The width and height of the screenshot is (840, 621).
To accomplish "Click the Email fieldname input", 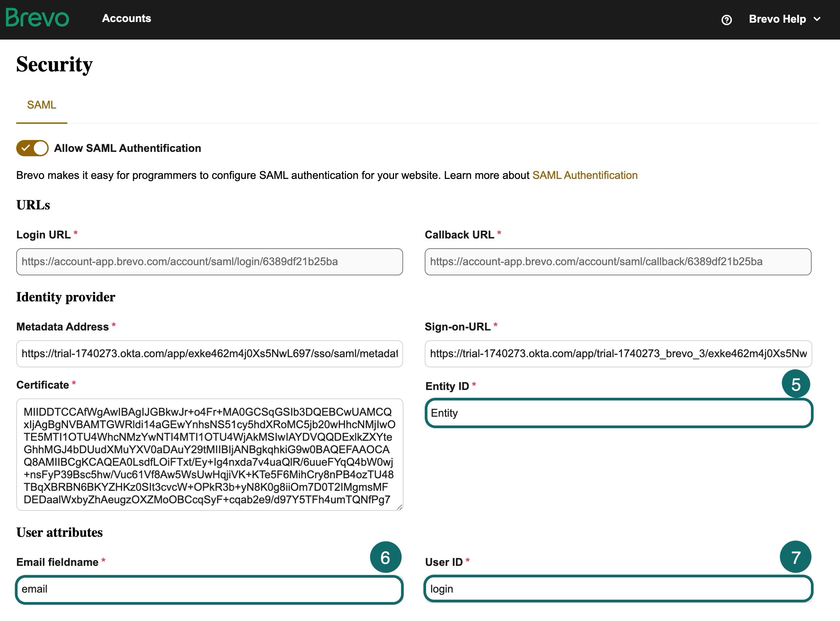I will [209, 589].
